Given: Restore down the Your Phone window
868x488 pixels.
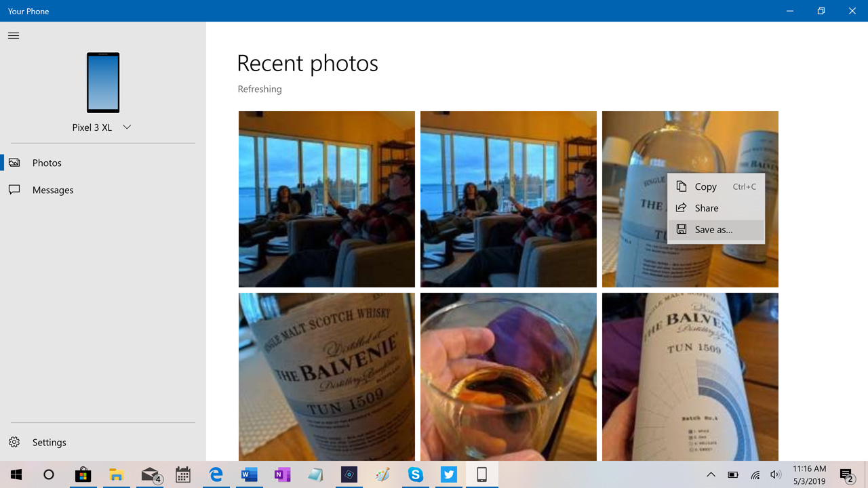Looking at the screenshot, I should pyautogui.click(x=821, y=11).
